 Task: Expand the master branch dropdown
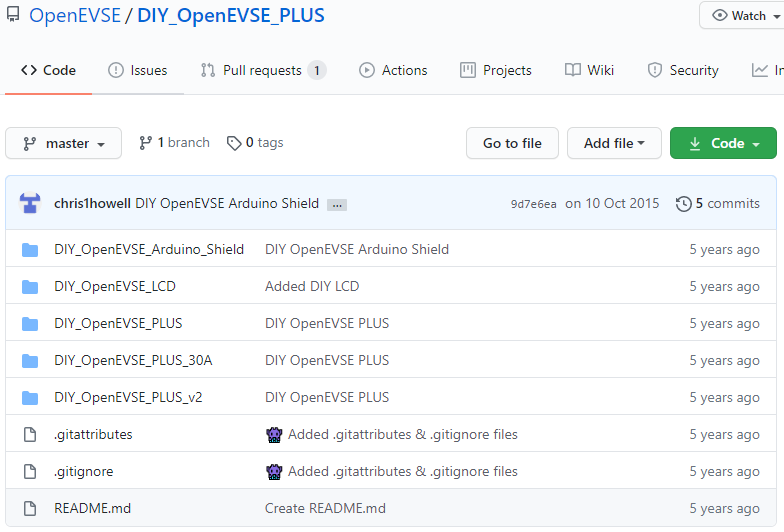click(64, 144)
